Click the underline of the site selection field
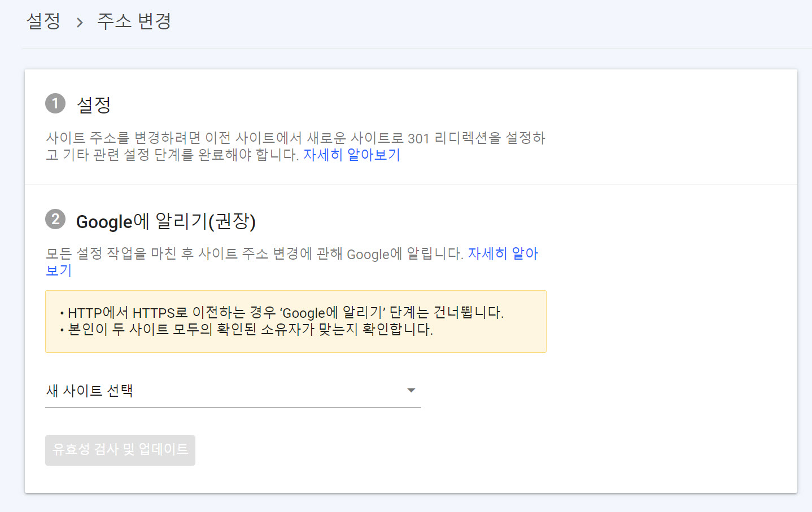Image resolution: width=812 pixels, height=512 pixels. pos(233,405)
